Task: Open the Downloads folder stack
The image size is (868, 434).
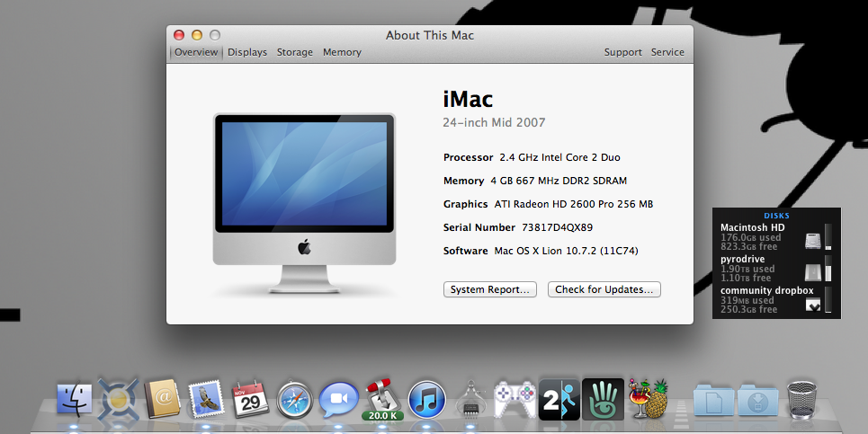Action: coord(758,400)
